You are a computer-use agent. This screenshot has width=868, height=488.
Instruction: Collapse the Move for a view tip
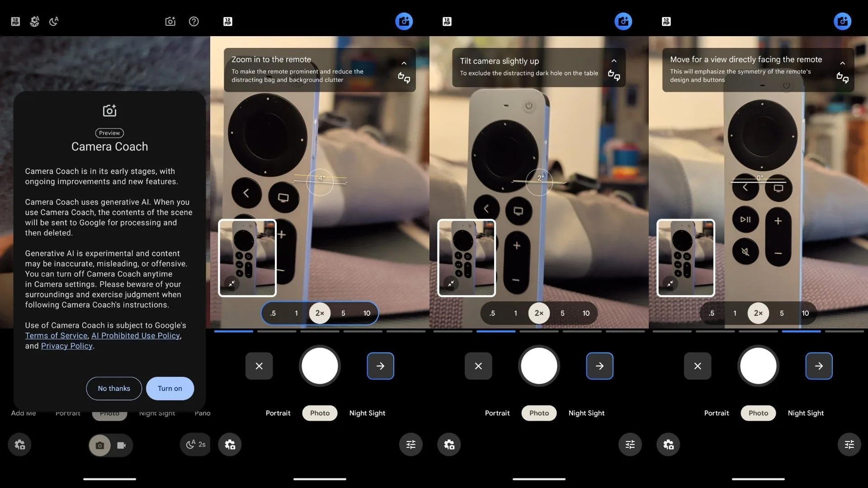842,63
